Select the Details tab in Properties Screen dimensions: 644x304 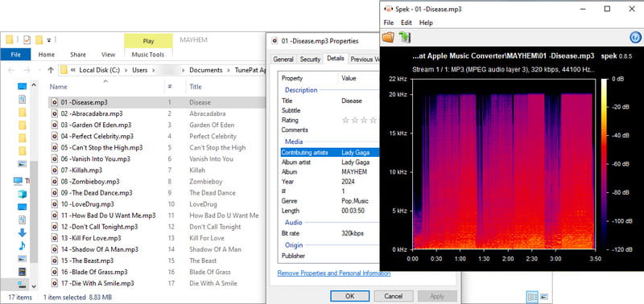[x=336, y=59]
